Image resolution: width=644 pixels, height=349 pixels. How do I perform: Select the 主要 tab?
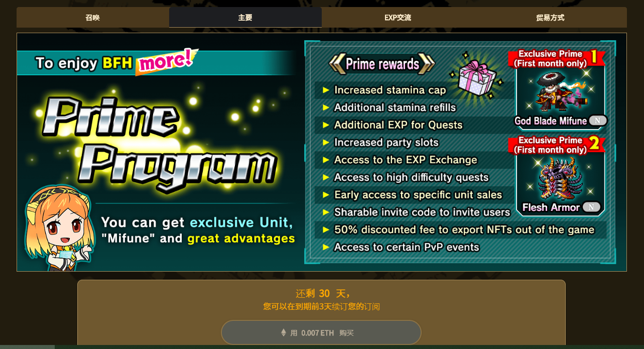tap(245, 18)
